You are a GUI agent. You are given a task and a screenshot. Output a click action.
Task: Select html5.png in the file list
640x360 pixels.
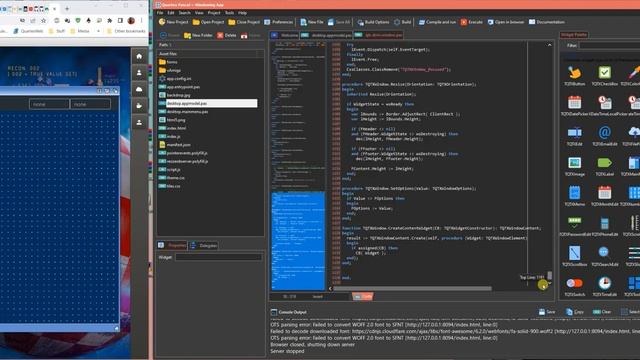click(172, 120)
